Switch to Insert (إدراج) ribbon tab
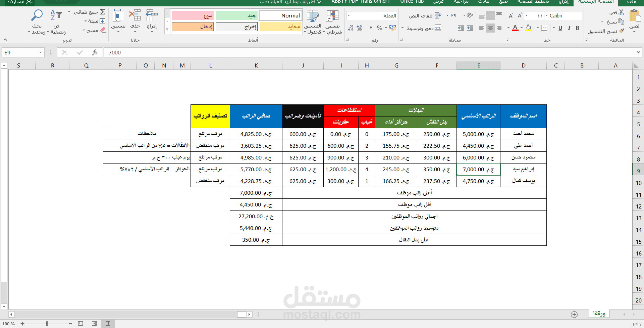Screen dimensions: 644x328 pyautogui.click(x=563, y=2)
